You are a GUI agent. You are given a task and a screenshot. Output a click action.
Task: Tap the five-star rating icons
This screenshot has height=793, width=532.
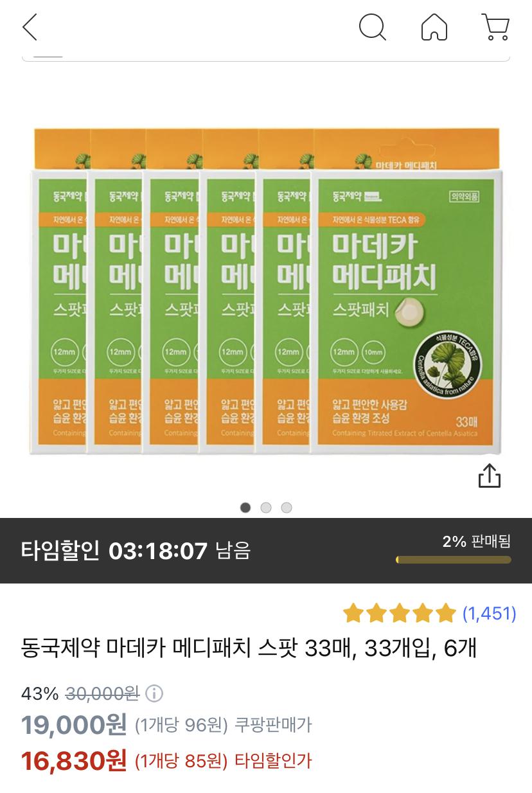(x=399, y=614)
